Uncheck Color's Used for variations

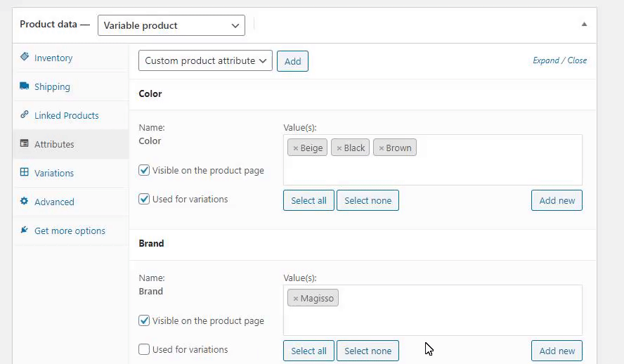(144, 199)
